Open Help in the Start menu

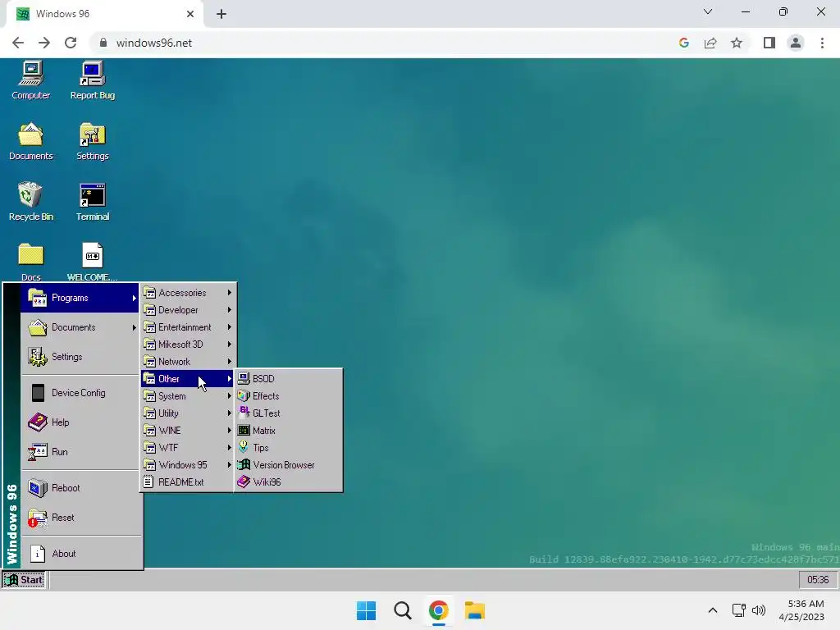coord(80,422)
